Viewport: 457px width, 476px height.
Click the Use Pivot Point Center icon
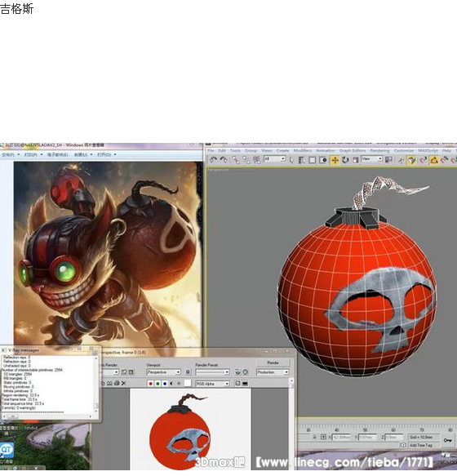pos(388,159)
